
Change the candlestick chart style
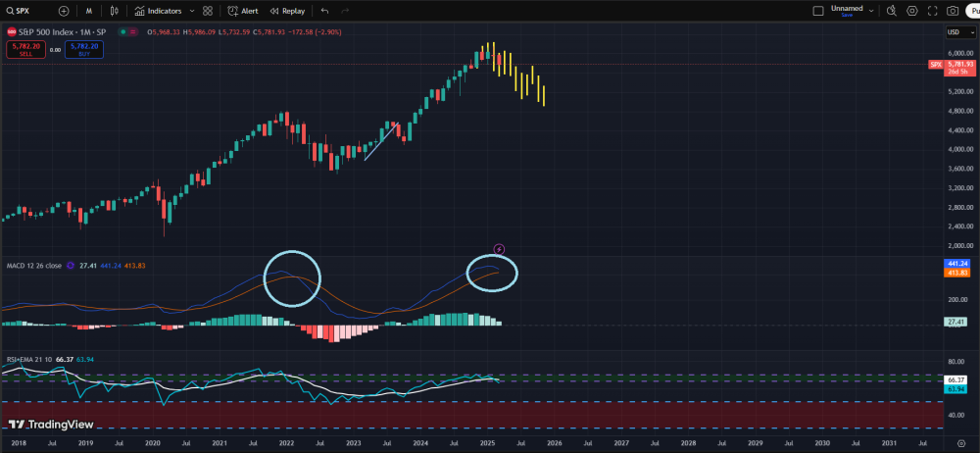pyautogui.click(x=115, y=11)
